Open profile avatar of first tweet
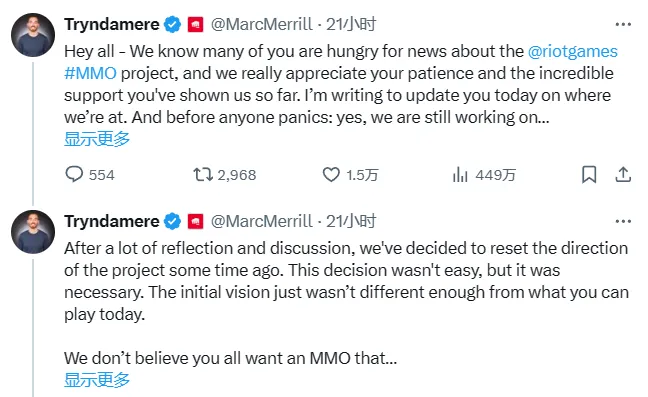Image resolution: width=648 pixels, height=397 pixels. (33, 35)
